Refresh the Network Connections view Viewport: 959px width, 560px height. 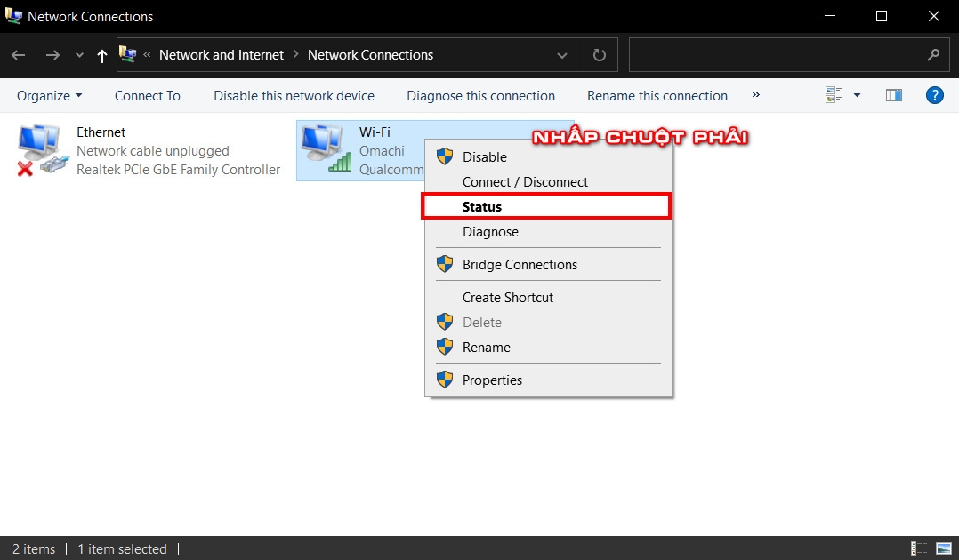tap(600, 55)
